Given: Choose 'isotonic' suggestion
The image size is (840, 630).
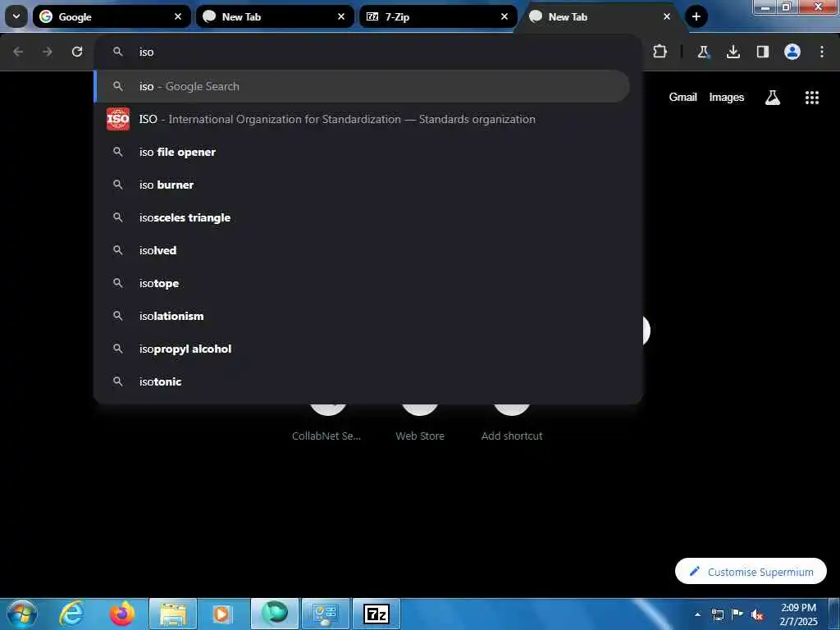Looking at the screenshot, I should (362, 381).
